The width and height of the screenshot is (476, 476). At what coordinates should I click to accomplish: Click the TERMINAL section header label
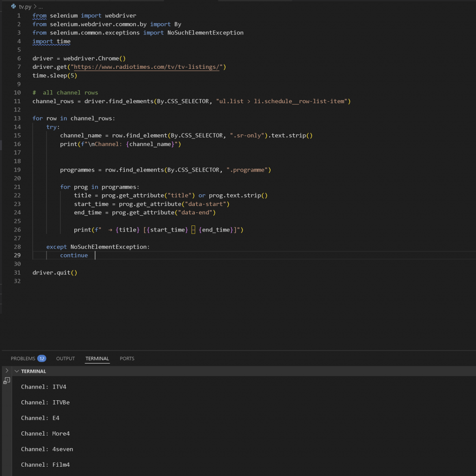(x=33, y=371)
